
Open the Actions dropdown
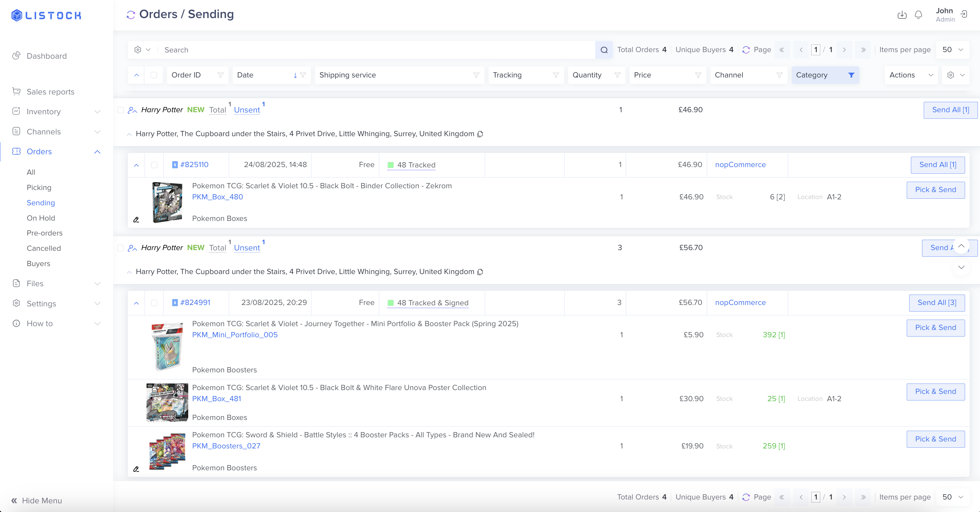tap(911, 75)
